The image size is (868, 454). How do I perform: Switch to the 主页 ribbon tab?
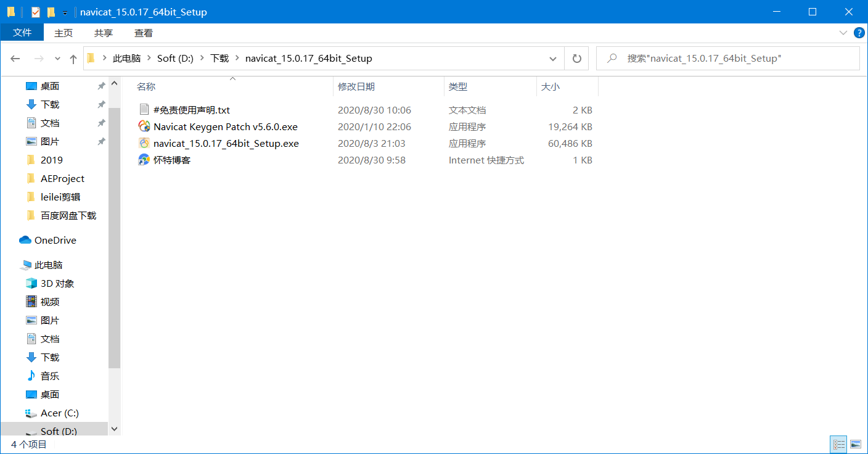click(63, 33)
